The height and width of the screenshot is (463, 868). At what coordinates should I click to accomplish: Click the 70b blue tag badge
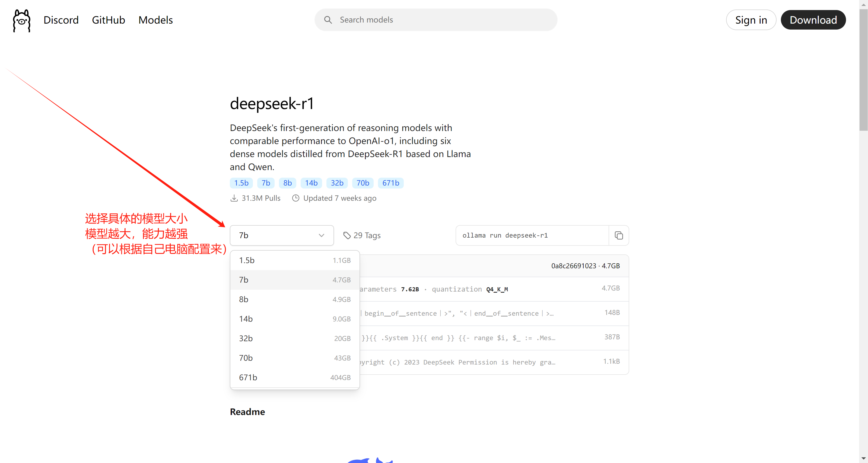pyautogui.click(x=363, y=183)
